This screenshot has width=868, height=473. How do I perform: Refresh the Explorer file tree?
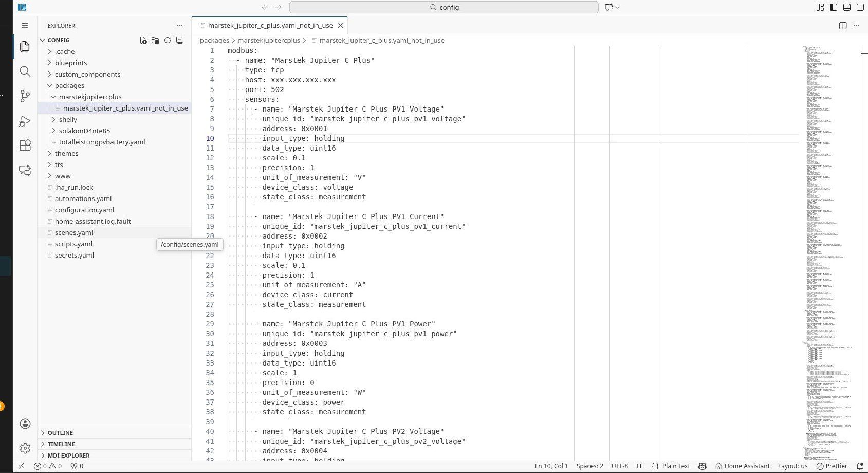(168, 40)
